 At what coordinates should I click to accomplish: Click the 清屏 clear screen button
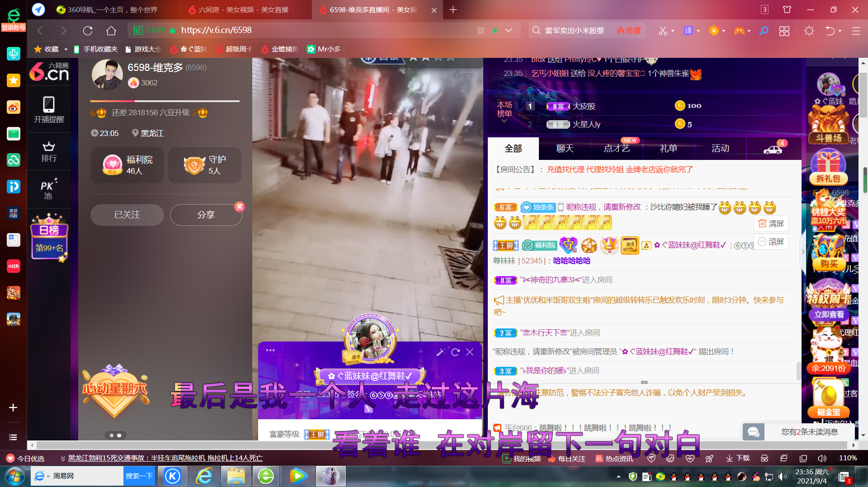[771, 224]
